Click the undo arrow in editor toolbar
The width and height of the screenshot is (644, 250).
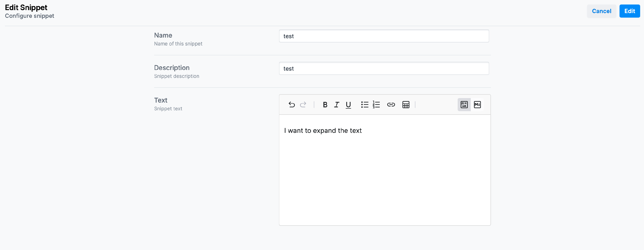coord(292,105)
